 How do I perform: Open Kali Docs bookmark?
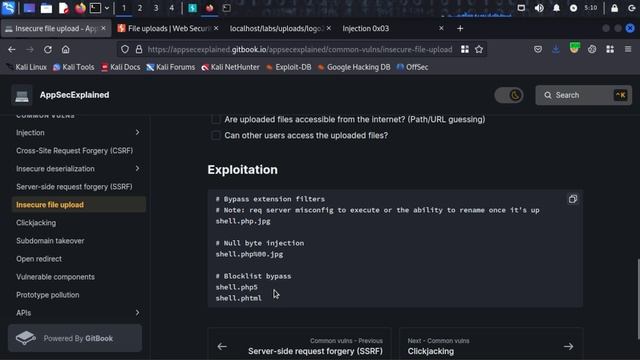(120, 67)
